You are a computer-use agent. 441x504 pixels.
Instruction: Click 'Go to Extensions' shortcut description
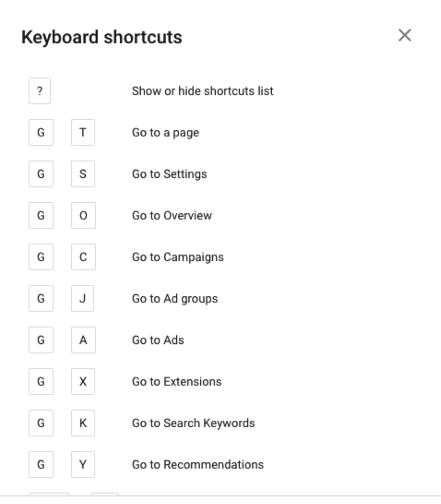177,381
